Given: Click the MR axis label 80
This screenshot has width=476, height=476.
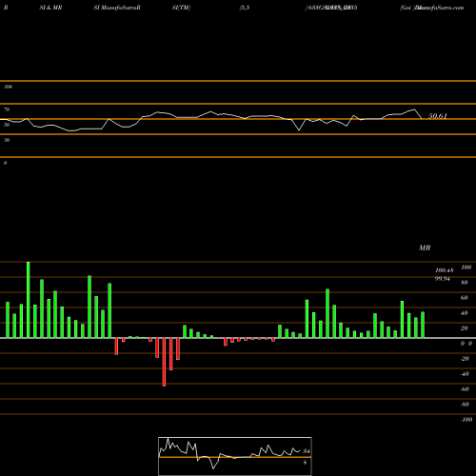Looking at the screenshot, I should tap(465, 283).
